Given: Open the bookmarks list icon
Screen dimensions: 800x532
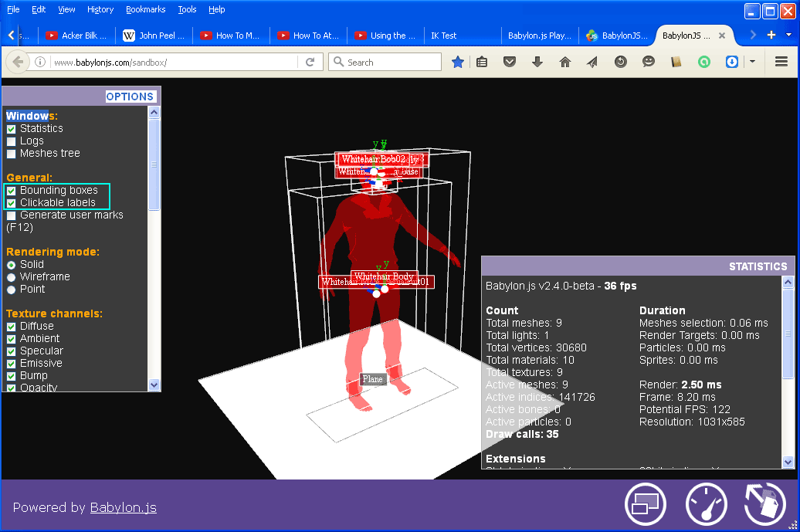Looking at the screenshot, I should pyautogui.click(x=482, y=63).
